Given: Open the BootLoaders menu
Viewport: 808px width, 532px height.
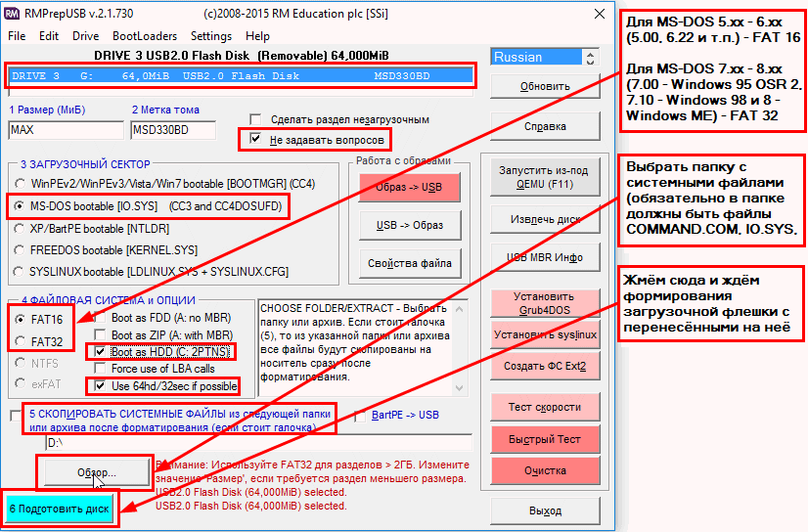Looking at the screenshot, I should [x=145, y=36].
